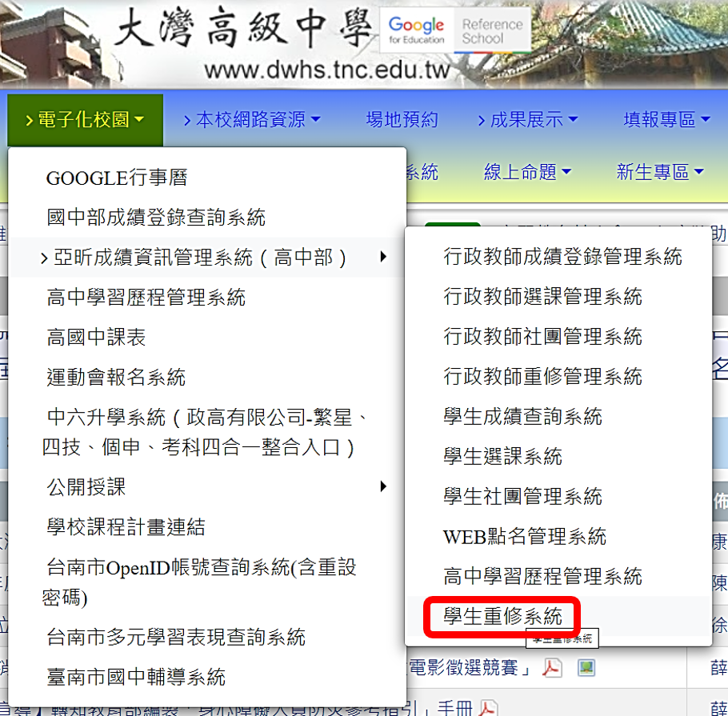
Task: Open GOOGLE行事曆 menu item
Action: coord(117,178)
